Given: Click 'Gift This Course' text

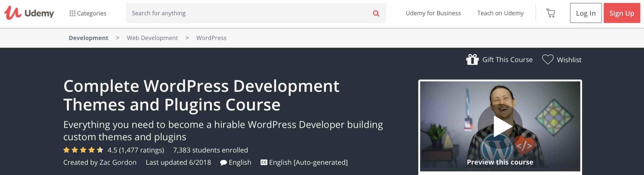Looking at the screenshot, I should pos(507,60).
